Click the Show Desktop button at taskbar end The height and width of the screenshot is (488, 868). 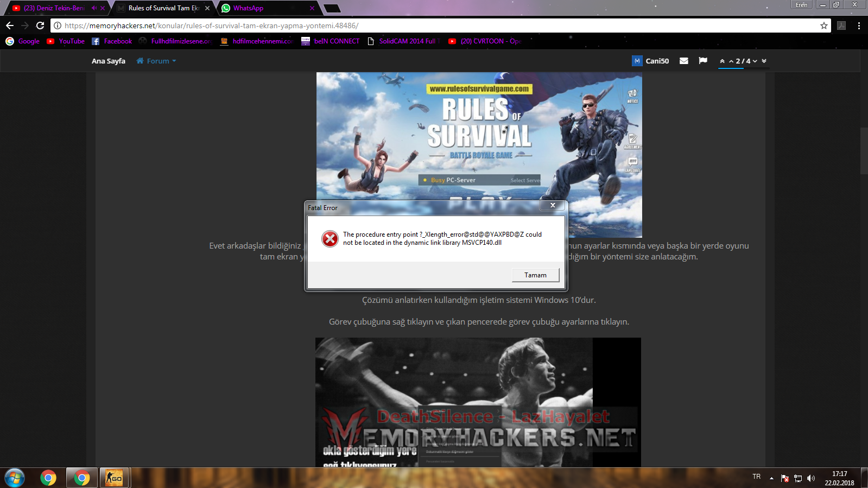[x=864, y=478]
